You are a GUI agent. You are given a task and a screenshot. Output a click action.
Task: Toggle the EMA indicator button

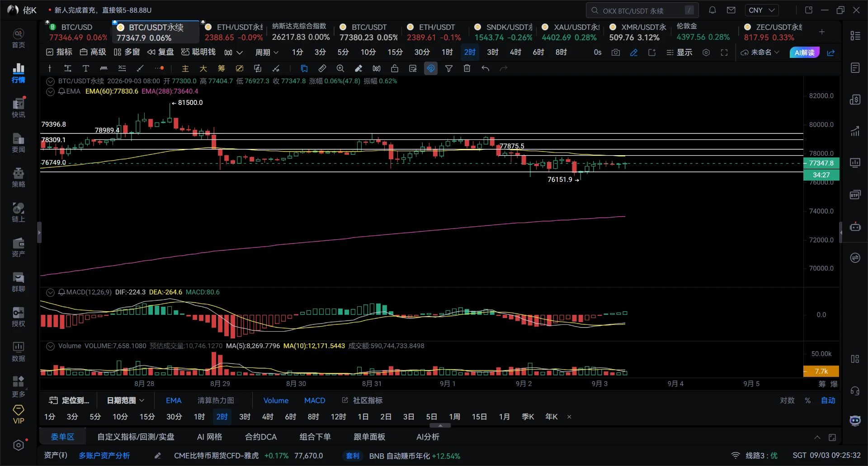(174, 400)
